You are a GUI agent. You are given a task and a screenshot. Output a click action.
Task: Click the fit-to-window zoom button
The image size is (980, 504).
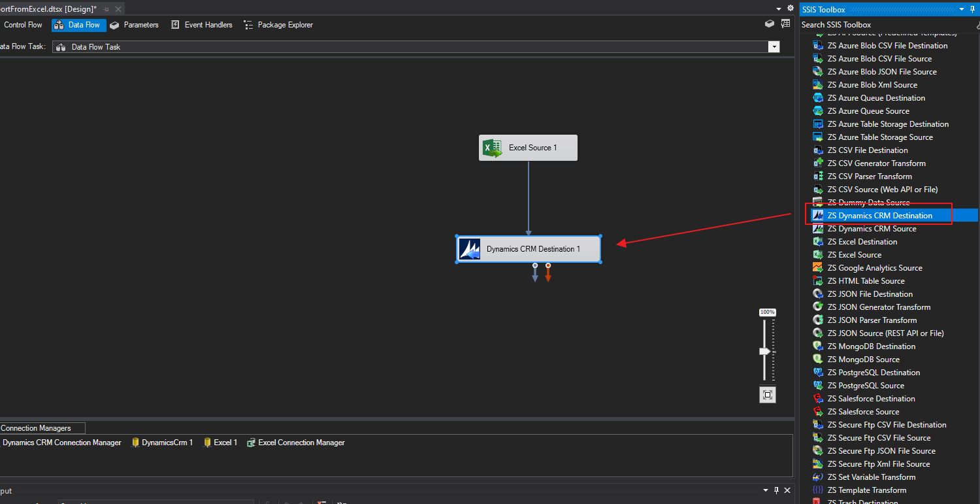point(767,395)
